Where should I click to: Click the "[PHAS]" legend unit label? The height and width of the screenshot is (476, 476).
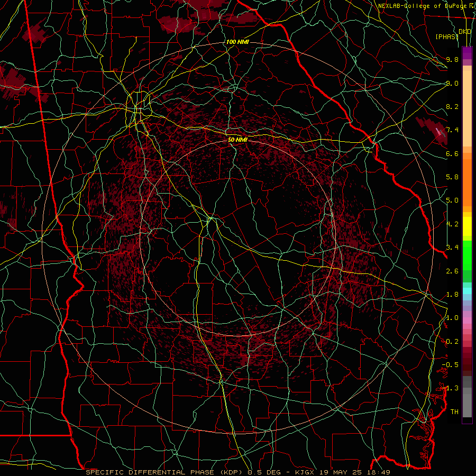coord(447,36)
